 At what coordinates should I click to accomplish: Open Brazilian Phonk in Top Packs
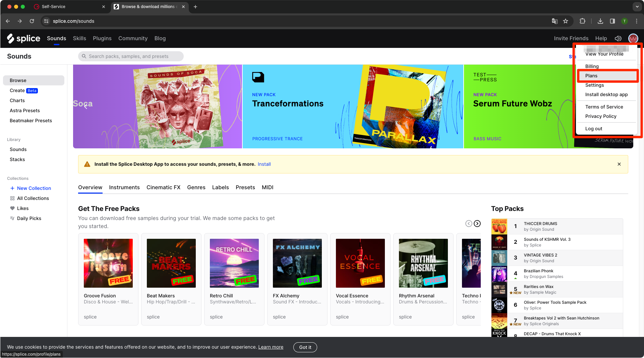(557, 274)
